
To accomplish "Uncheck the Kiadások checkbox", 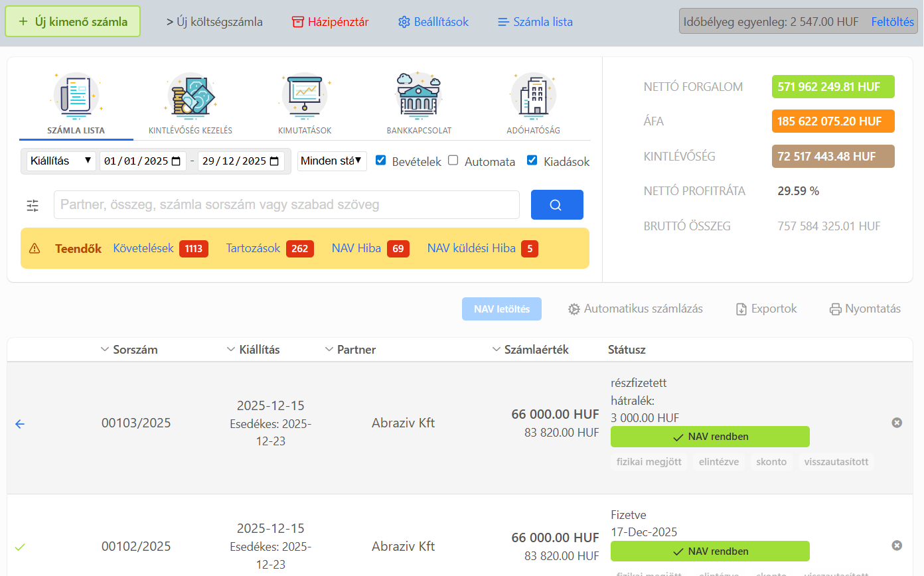I will [x=532, y=161].
